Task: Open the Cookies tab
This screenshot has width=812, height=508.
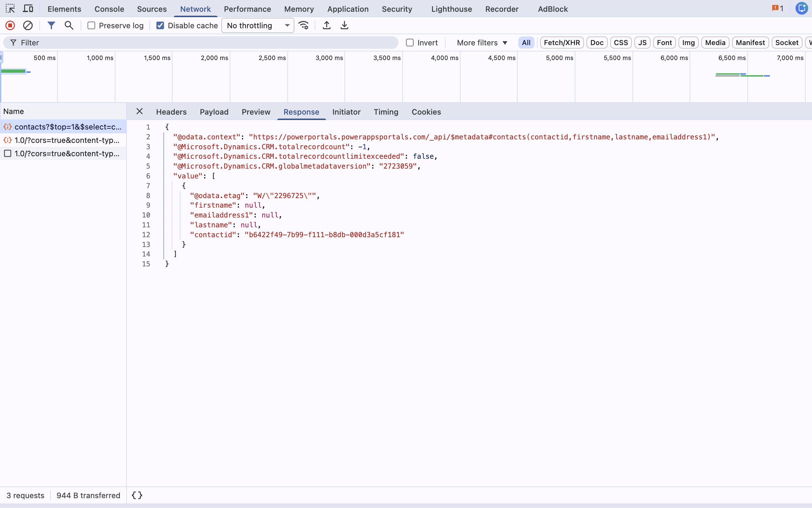Action: click(426, 112)
